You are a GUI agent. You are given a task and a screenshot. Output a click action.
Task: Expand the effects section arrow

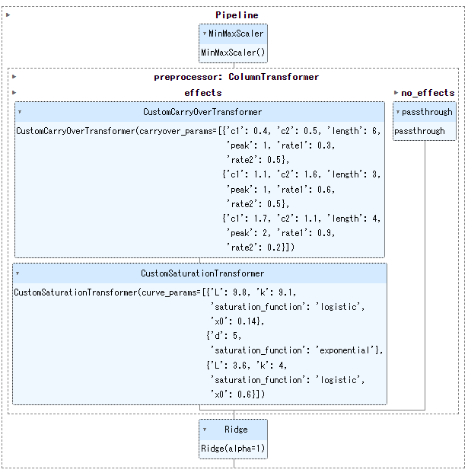click(14, 93)
